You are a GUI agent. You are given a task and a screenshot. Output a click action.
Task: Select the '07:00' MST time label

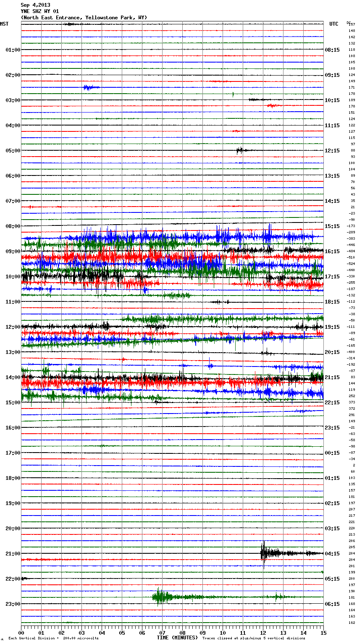click(x=13, y=201)
